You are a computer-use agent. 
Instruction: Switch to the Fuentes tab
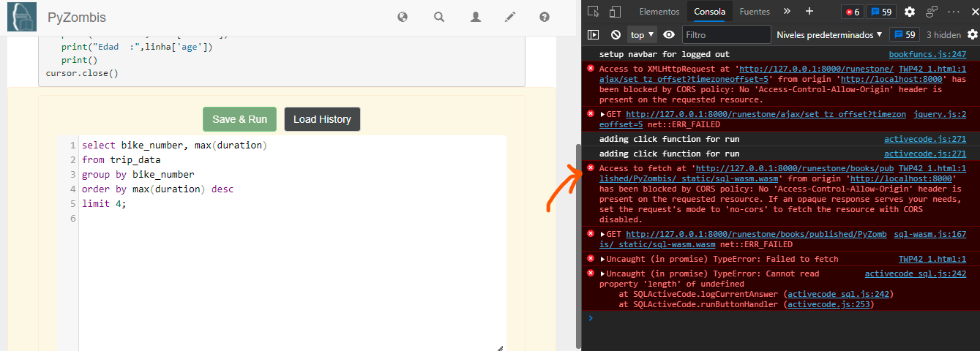click(755, 12)
